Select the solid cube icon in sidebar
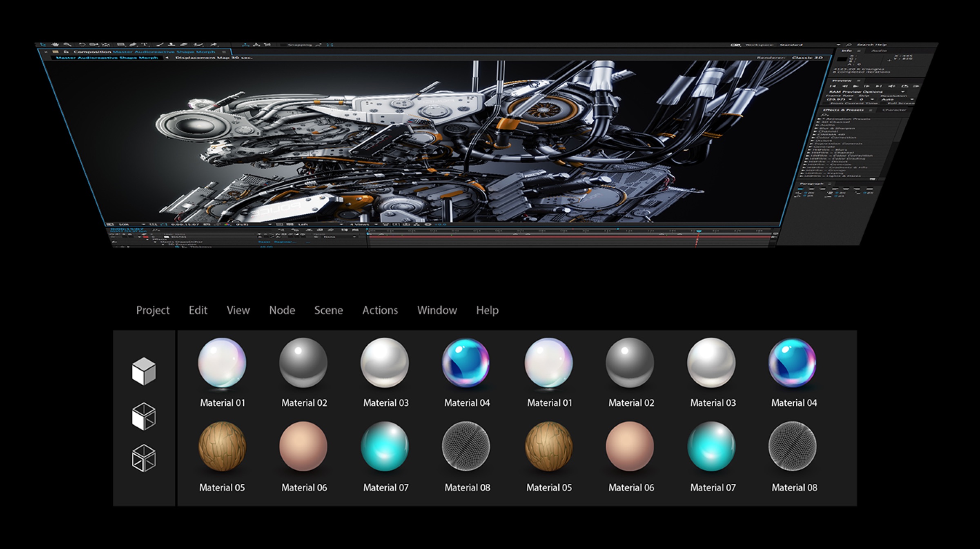980x549 pixels. pyautogui.click(x=144, y=371)
